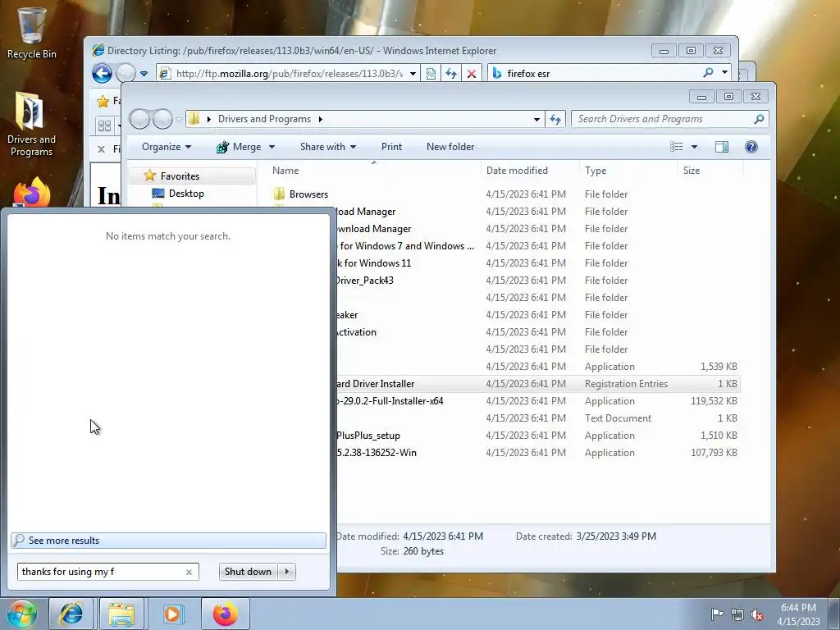The height and width of the screenshot is (630, 840).
Task: Open IE recent pages dropdown arrow
Action: [144, 73]
